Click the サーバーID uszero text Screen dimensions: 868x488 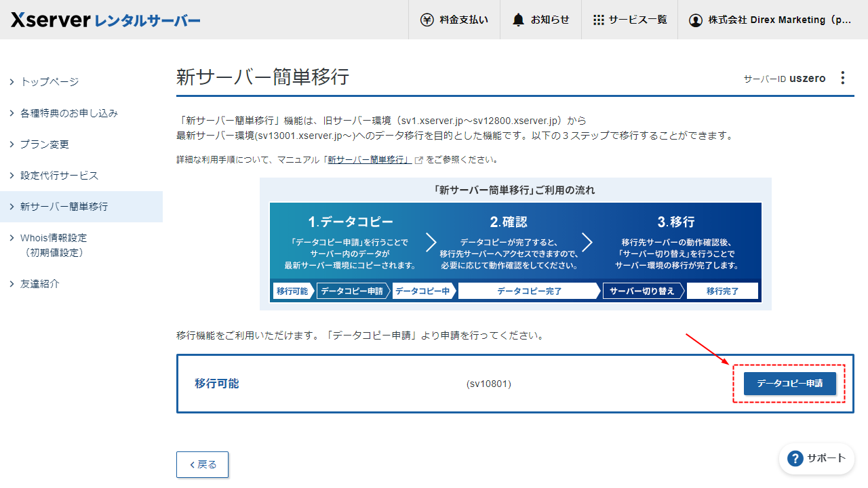(785, 79)
